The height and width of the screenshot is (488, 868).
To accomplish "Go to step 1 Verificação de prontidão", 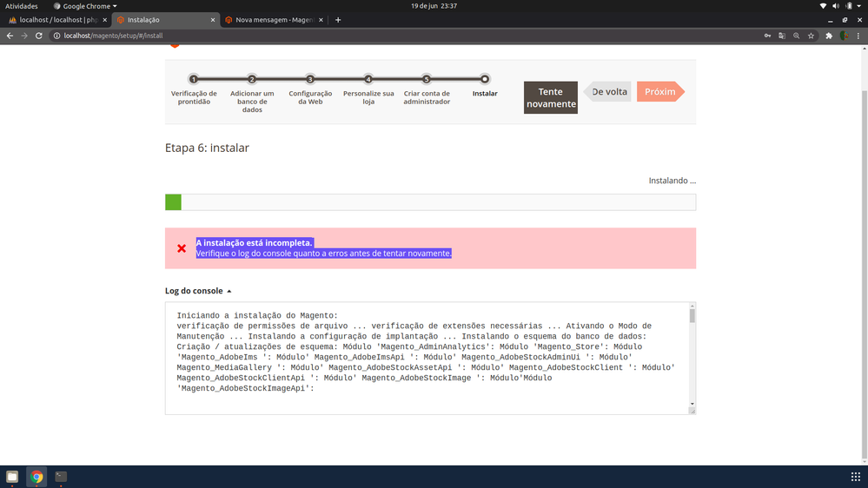I will (194, 79).
